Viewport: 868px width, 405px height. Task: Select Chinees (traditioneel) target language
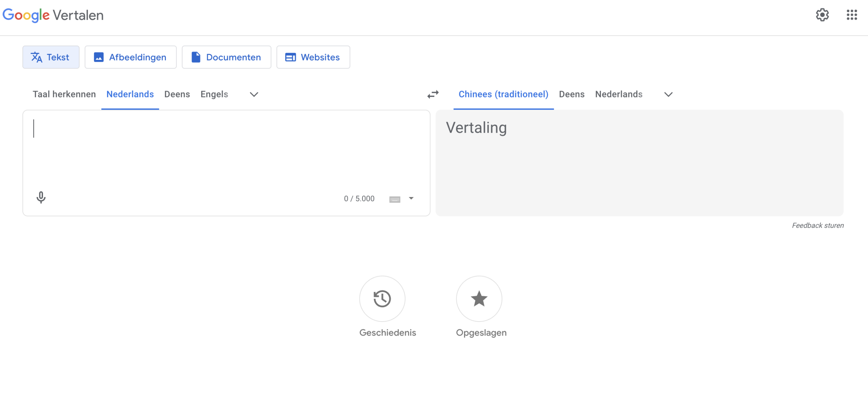(504, 94)
